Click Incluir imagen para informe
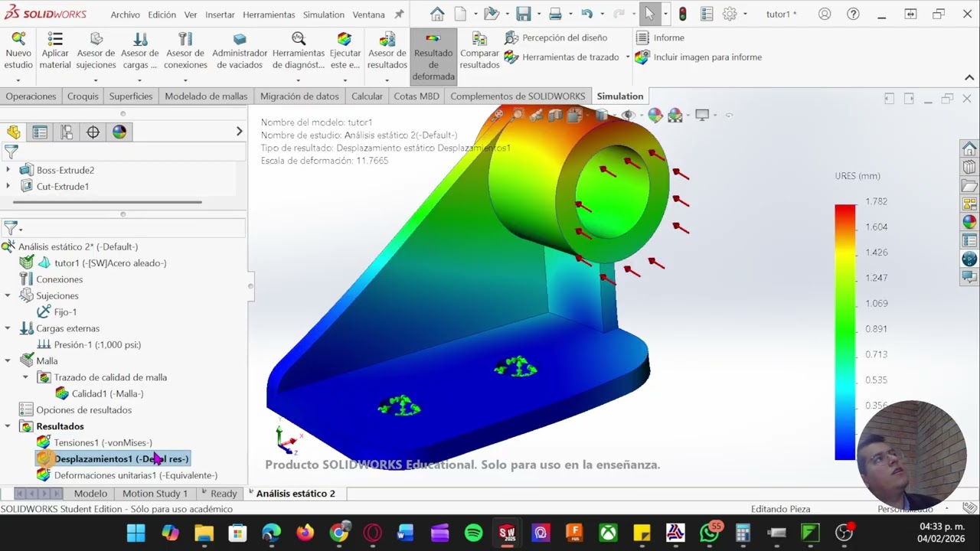 698,57
